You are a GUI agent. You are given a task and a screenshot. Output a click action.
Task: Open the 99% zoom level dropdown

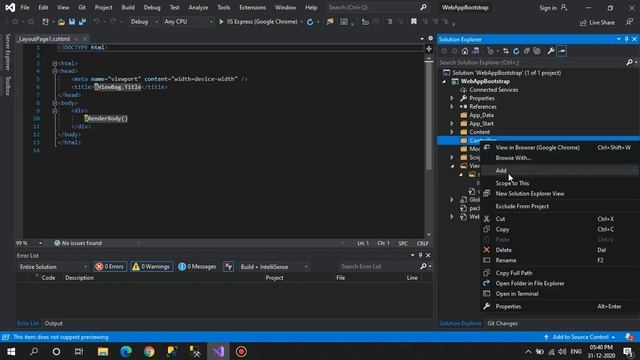point(29,243)
